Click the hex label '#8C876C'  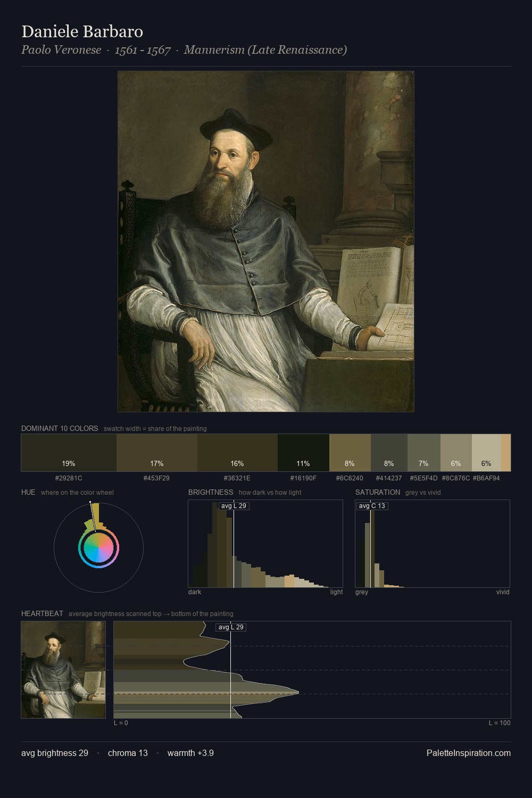click(456, 478)
